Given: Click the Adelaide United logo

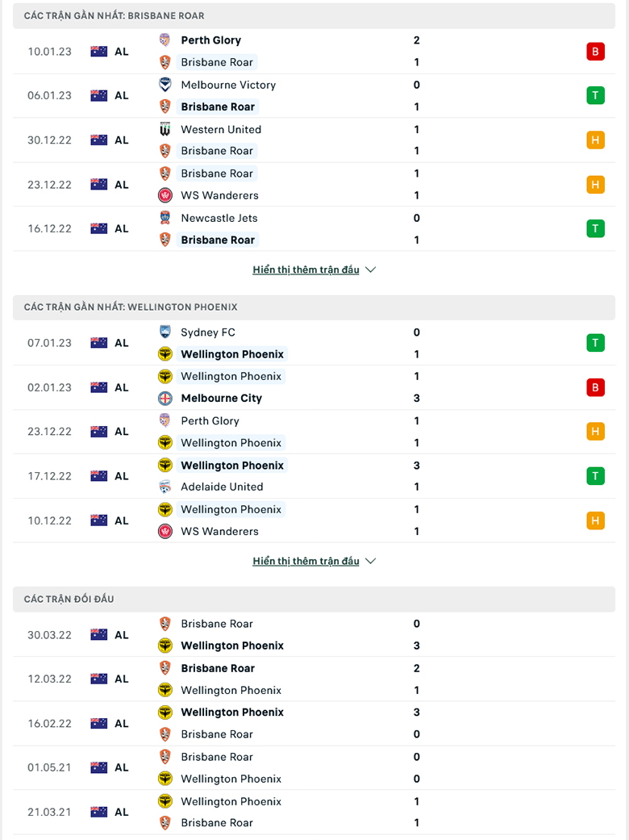Looking at the screenshot, I should coord(165,487).
